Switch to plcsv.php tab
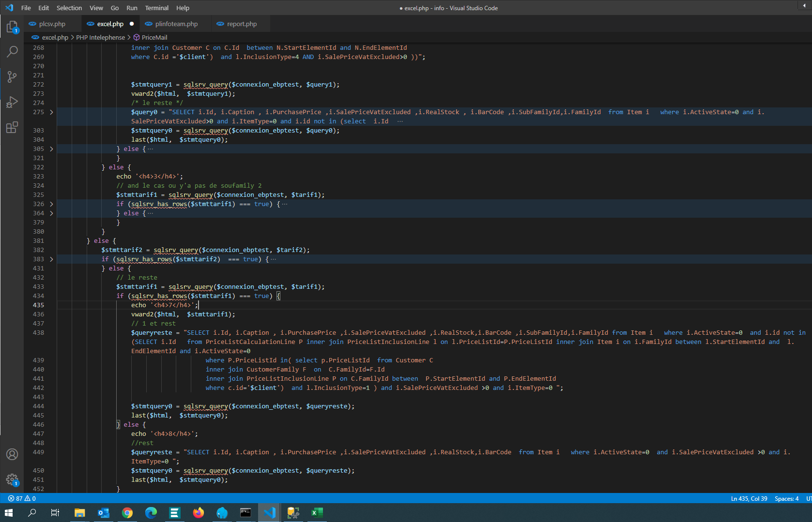The height and width of the screenshot is (522, 812). click(52, 24)
